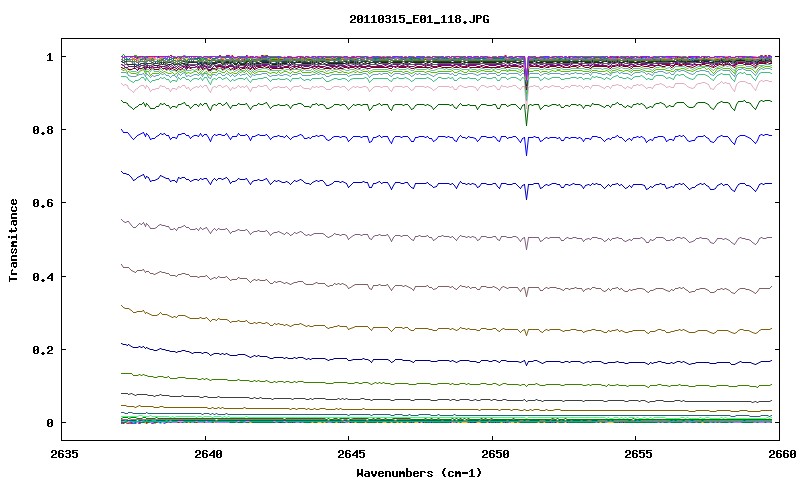The image size is (800, 480).
Task: Click y-axis tick label 0.2
Action: tap(42, 350)
